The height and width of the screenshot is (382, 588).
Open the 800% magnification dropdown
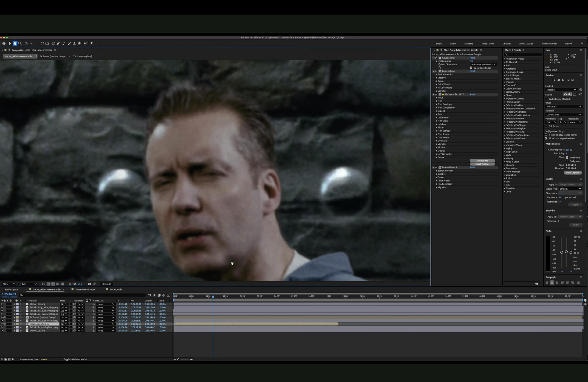[9, 284]
